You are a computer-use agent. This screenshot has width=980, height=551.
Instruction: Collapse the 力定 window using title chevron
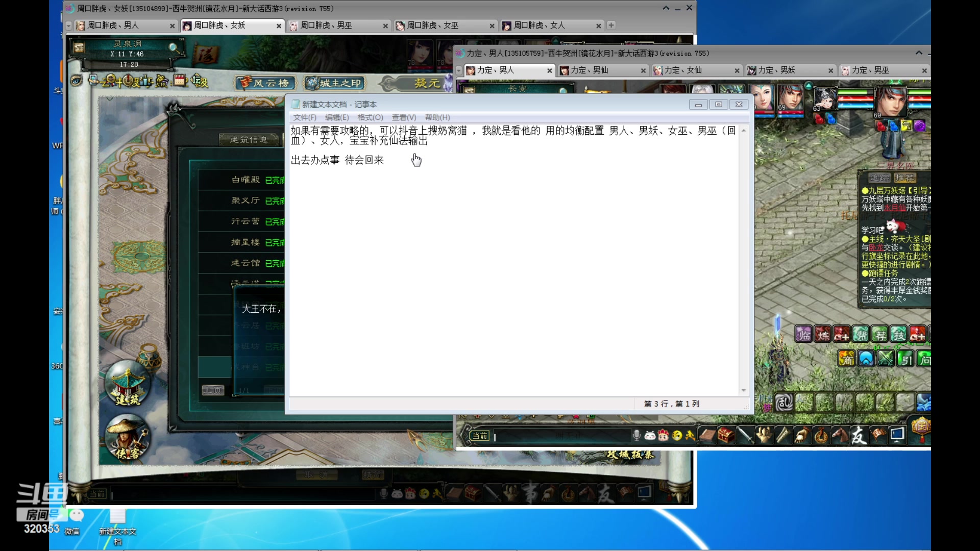[x=919, y=53]
